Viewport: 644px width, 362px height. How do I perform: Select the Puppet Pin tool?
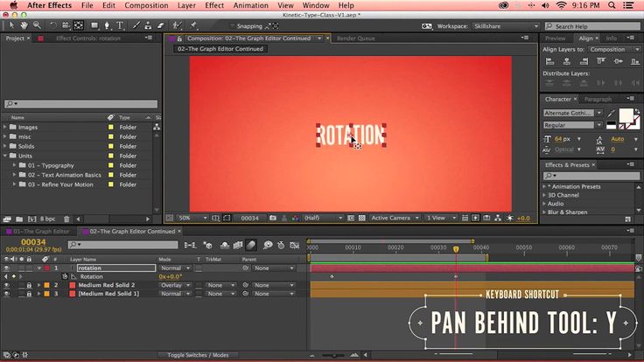[x=193, y=25]
